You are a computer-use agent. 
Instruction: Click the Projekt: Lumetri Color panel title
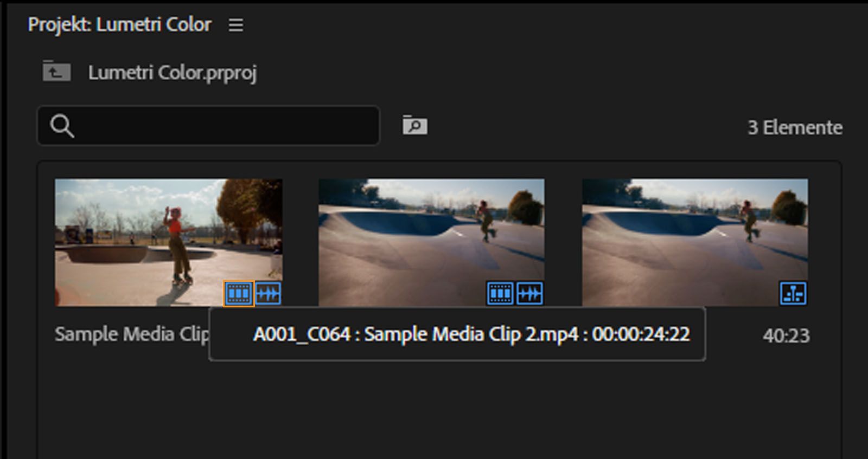click(x=119, y=25)
